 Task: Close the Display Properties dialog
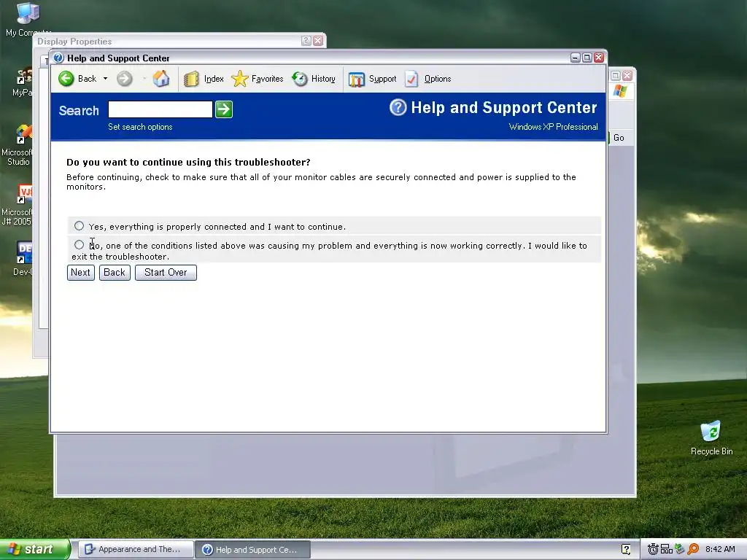point(318,41)
